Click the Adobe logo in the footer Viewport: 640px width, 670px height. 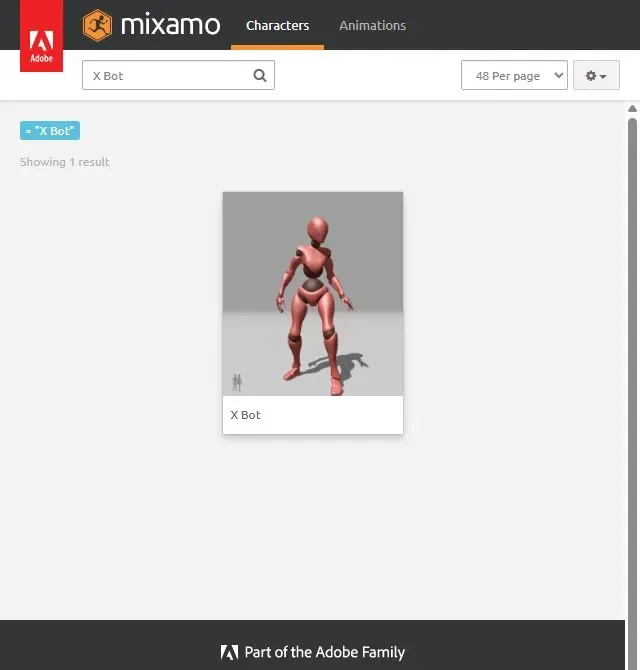point(229,652)
